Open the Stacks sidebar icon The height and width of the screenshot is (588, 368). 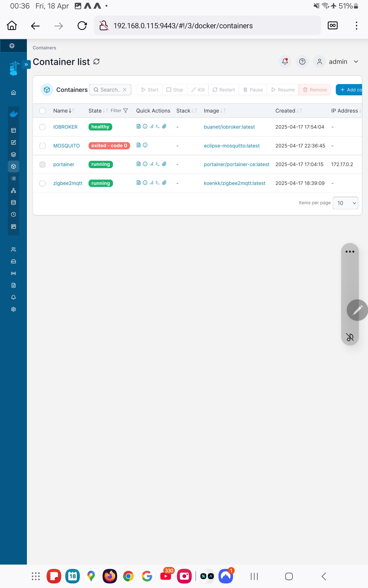13,155
